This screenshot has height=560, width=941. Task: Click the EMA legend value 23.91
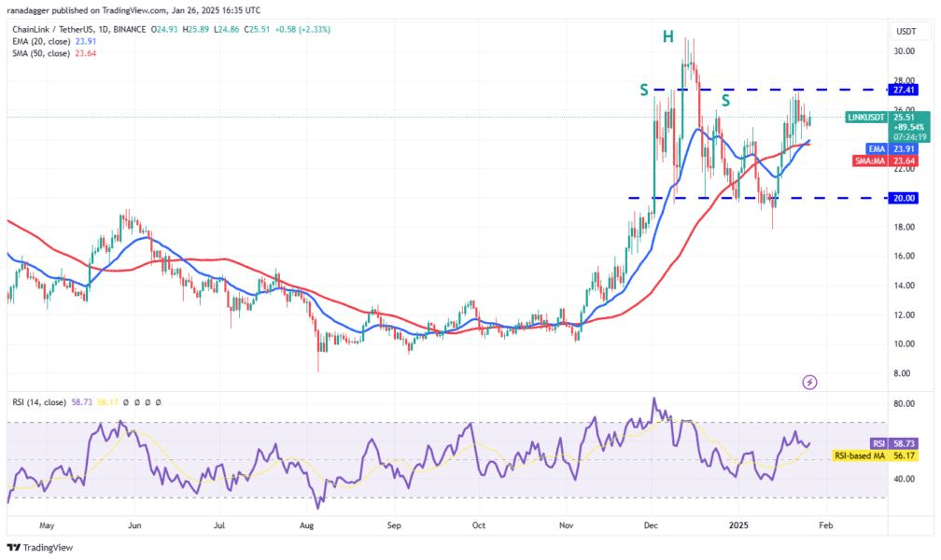tap(86, 41)
